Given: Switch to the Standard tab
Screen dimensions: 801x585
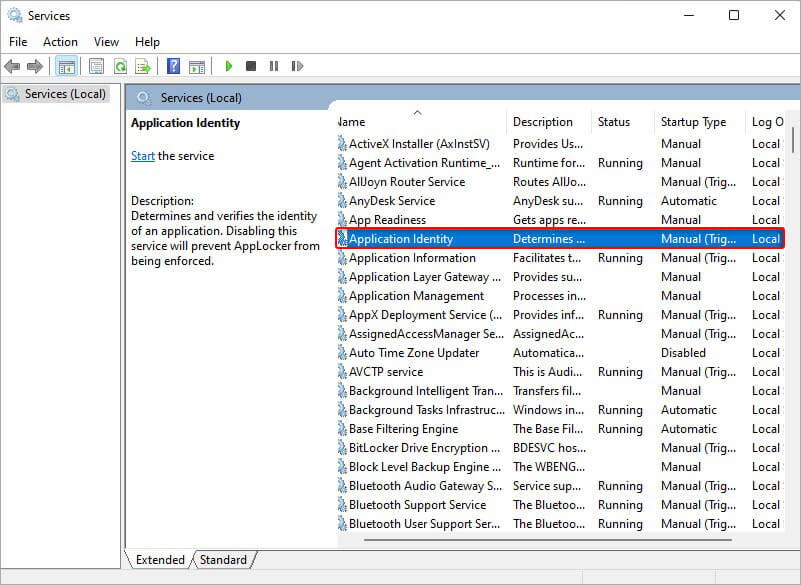Looking at the screenshot, I should pyautogui.click(x=223, y=560).
